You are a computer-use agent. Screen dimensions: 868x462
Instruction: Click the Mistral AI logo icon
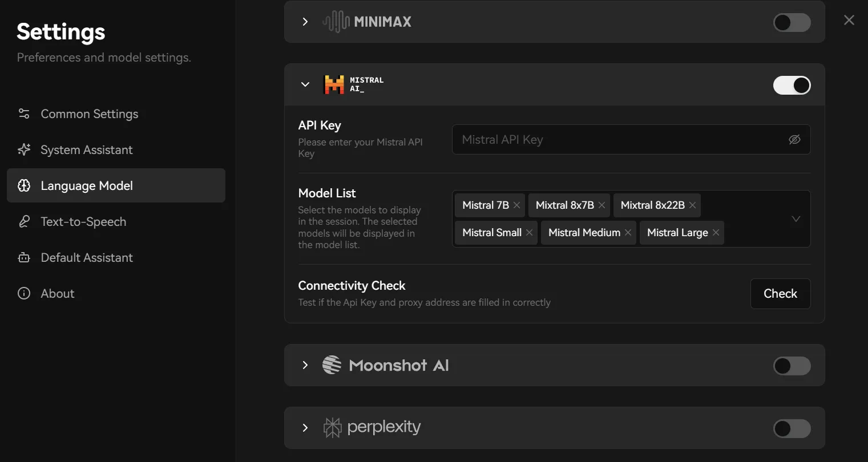point(334,84)
